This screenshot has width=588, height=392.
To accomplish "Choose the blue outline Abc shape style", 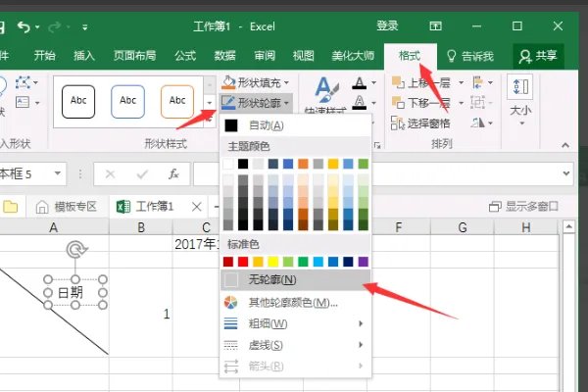I will pyautogui.click(x=127, y=101).
